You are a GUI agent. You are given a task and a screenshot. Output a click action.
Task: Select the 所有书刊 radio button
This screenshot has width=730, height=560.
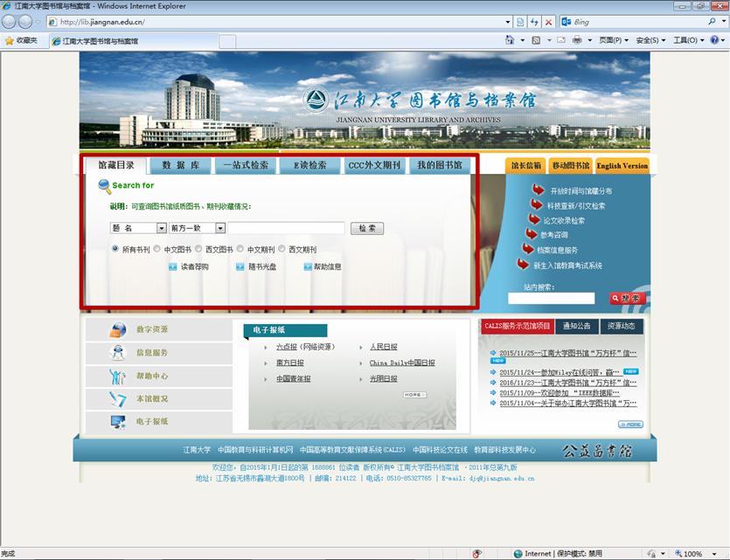[x=115, y=249]
